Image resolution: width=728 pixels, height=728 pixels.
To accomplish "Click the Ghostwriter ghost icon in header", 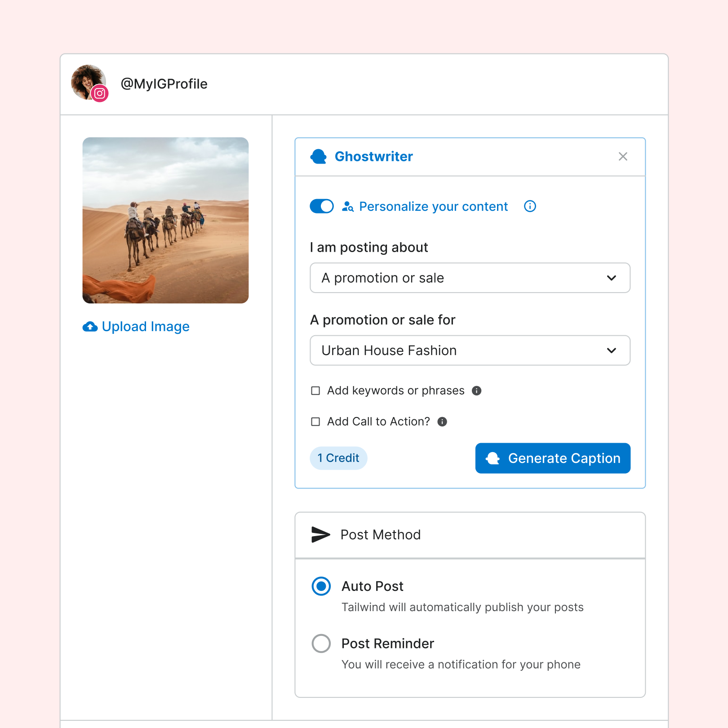I will (x=319, y=156).
